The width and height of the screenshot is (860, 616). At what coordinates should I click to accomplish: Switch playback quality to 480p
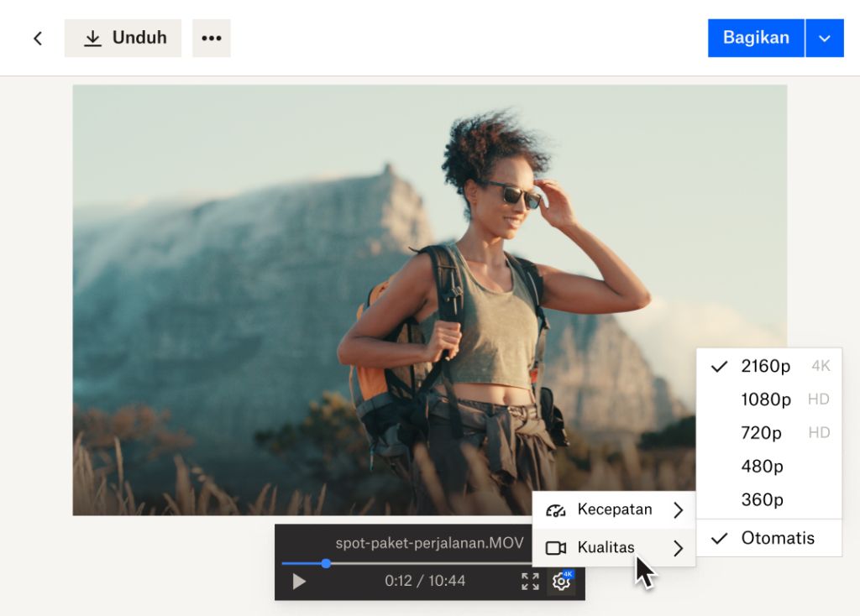762,467
